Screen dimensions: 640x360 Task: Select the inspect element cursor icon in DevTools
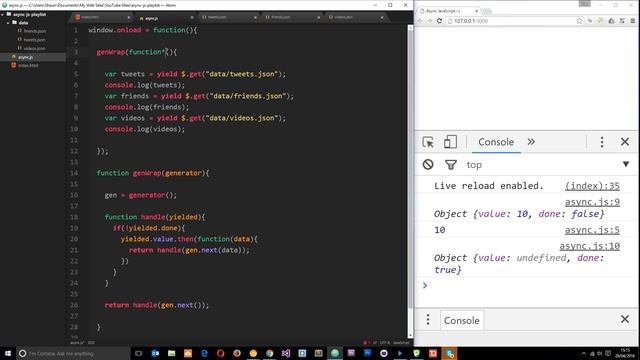(428, 142)
